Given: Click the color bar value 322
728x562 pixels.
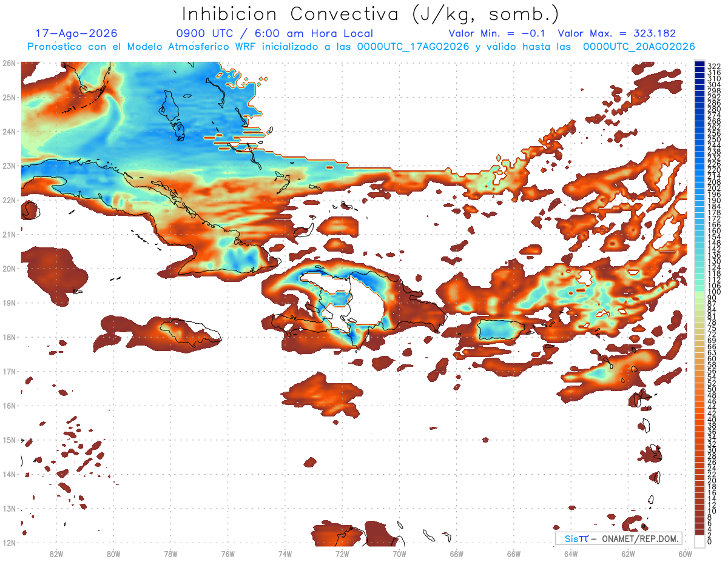Looking at the screenshot, I should point(714,67).
